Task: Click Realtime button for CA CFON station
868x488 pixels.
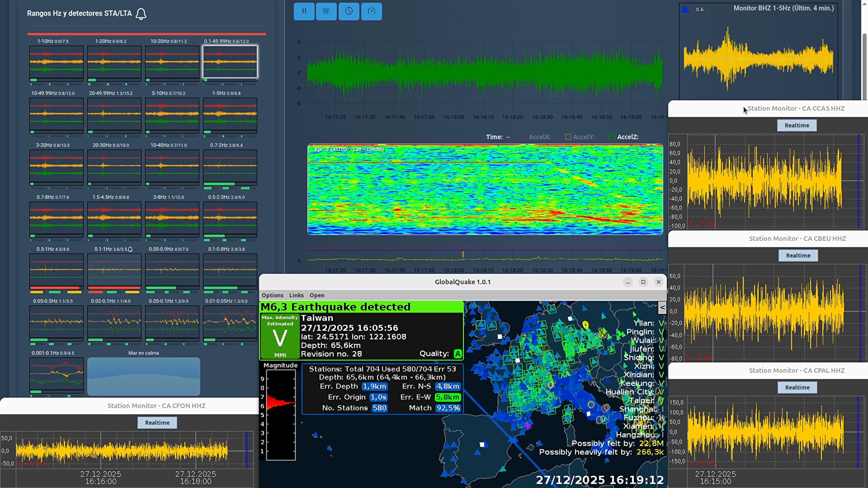Action: coord(157,422)
